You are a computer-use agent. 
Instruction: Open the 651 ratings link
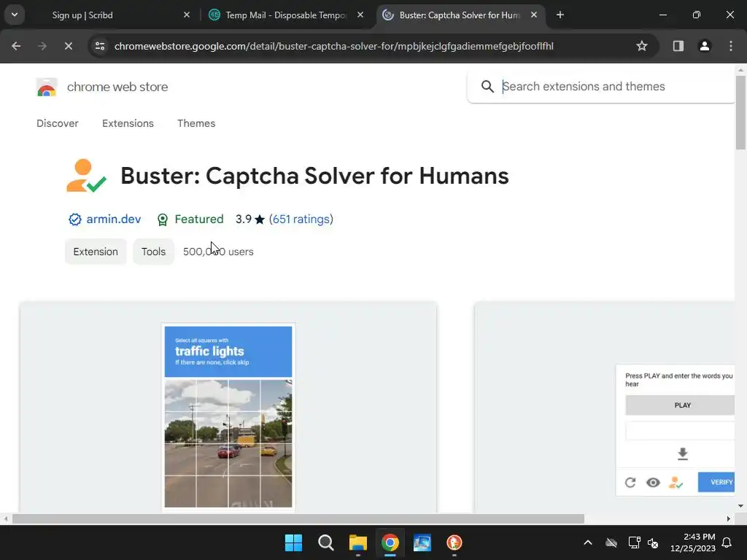pyautogui.click(x=301, y=219)
